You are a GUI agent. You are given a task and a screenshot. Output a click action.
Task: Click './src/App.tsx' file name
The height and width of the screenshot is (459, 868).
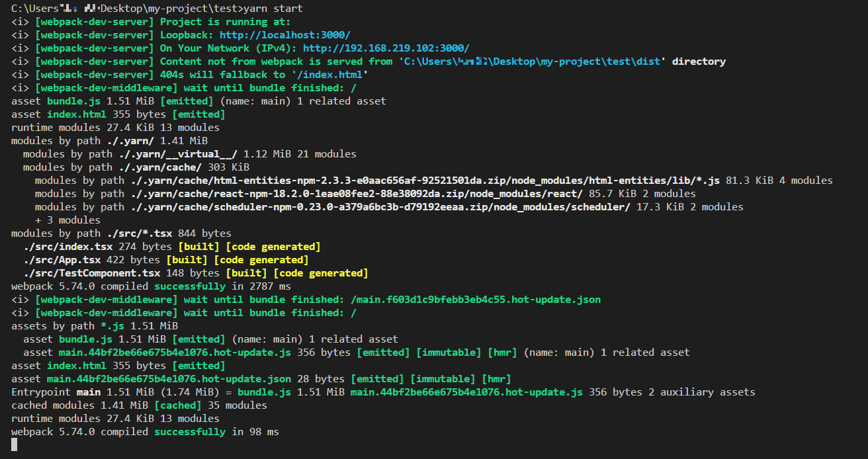point(62,260)
